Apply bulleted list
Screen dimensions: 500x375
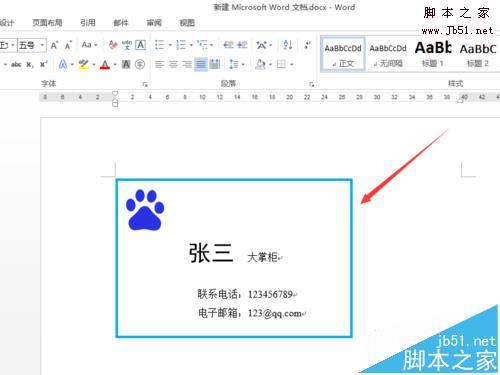click(x=160, y=45)
